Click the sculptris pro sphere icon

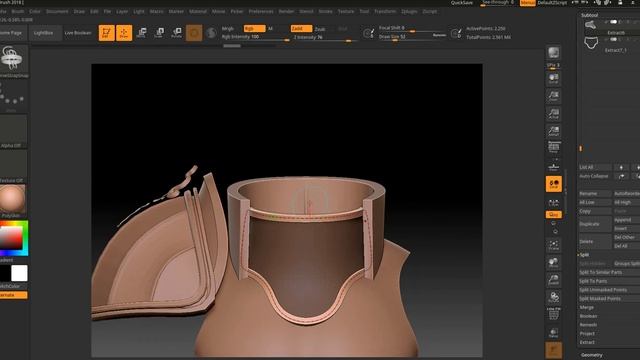point(211,33)
